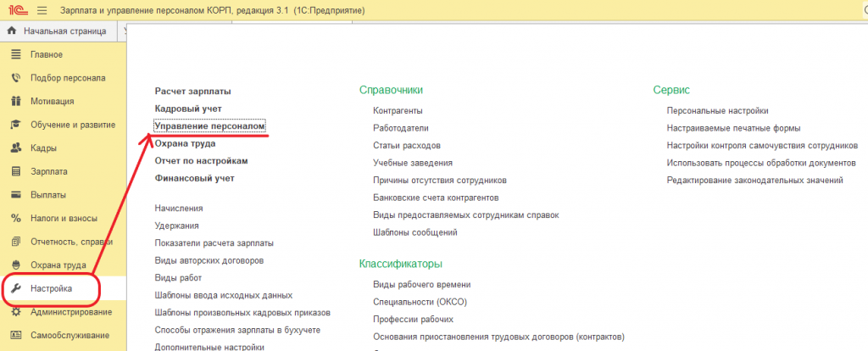Screen dimensions: 868x351
Task: Open the Кадры section label
Action: pyautogui.click(x=43, y=148)
